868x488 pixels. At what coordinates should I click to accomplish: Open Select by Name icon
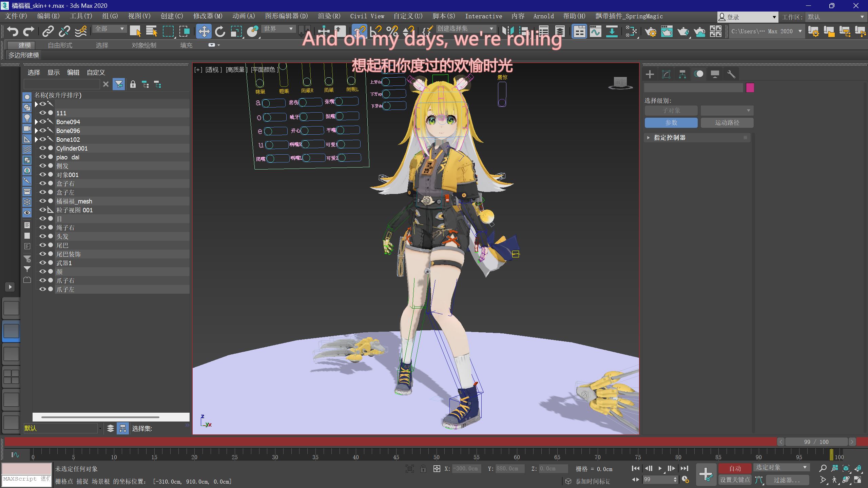(152, 31)
